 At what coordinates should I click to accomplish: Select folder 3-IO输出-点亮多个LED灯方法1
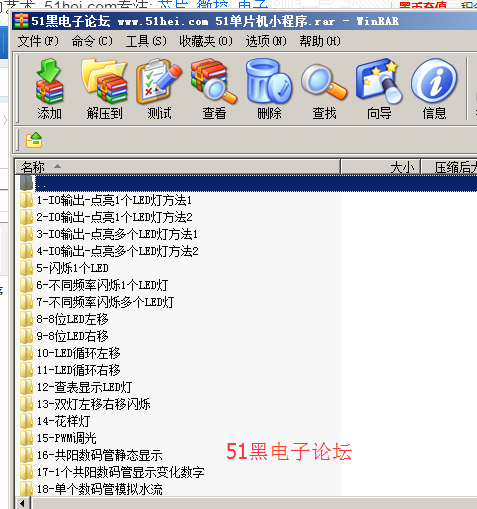point(117,234)
